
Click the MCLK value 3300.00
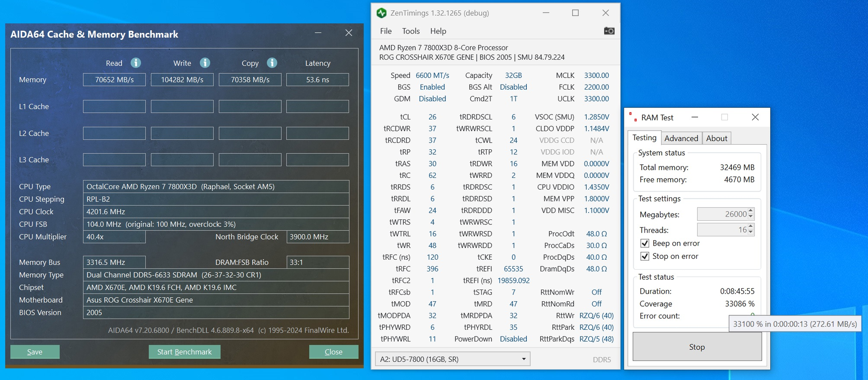[596, 76]
